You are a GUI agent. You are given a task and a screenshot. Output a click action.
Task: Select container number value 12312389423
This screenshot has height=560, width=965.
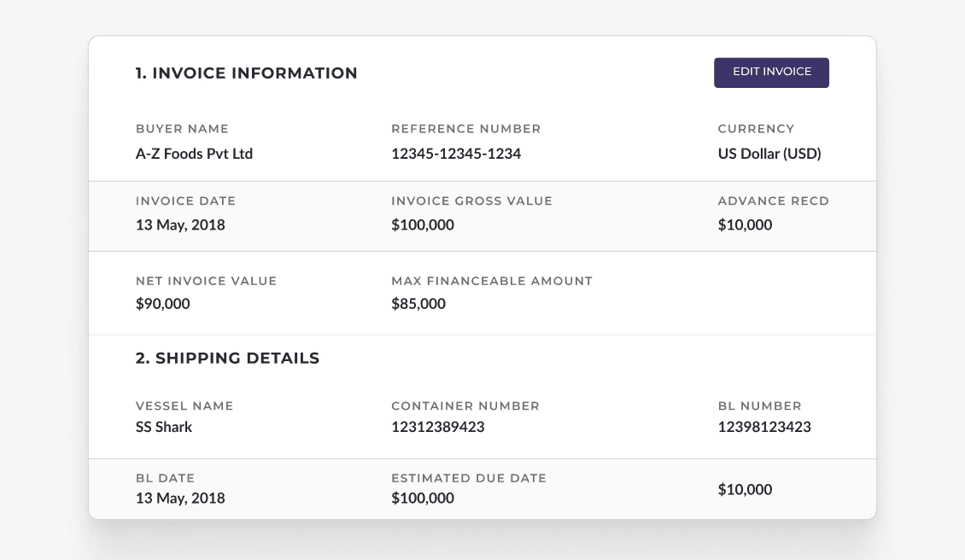pyautogui.click(x=437, y=427)
